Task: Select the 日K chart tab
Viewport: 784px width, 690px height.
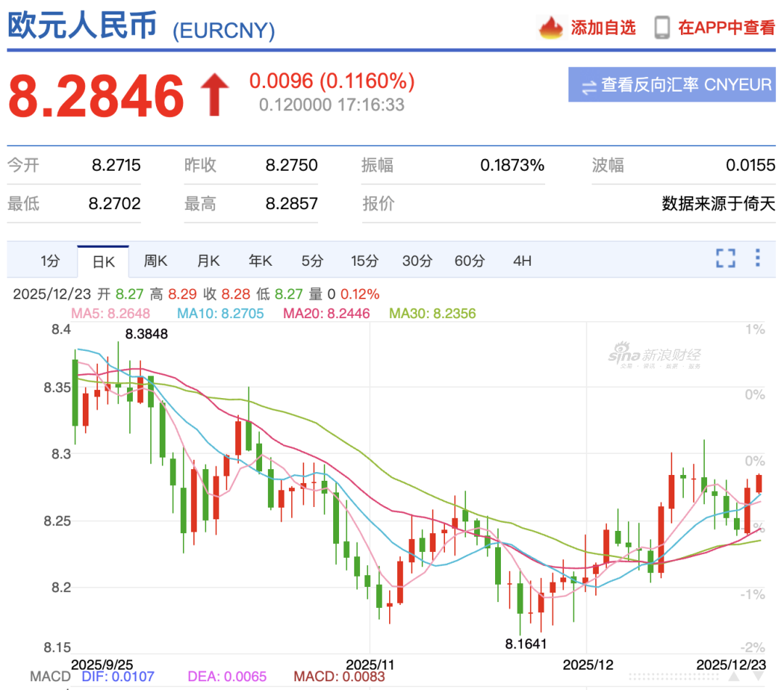Action: 104,261
